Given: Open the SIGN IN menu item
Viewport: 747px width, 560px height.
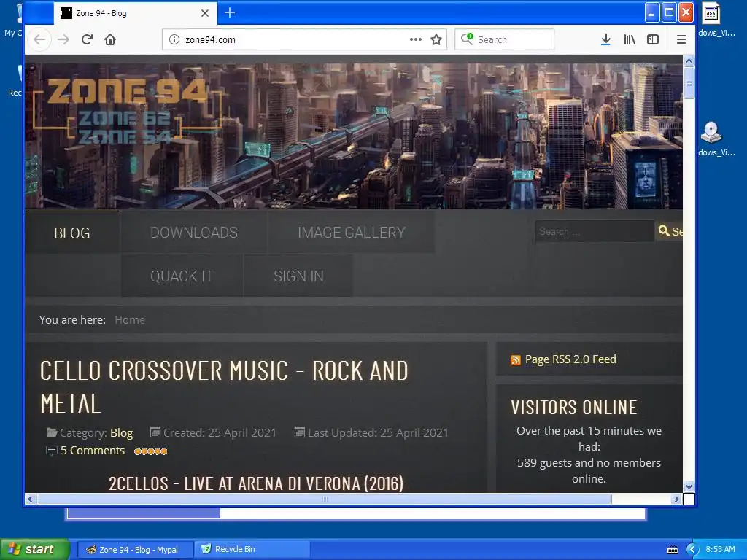Looking at the screenshot, I should (298, 276).
